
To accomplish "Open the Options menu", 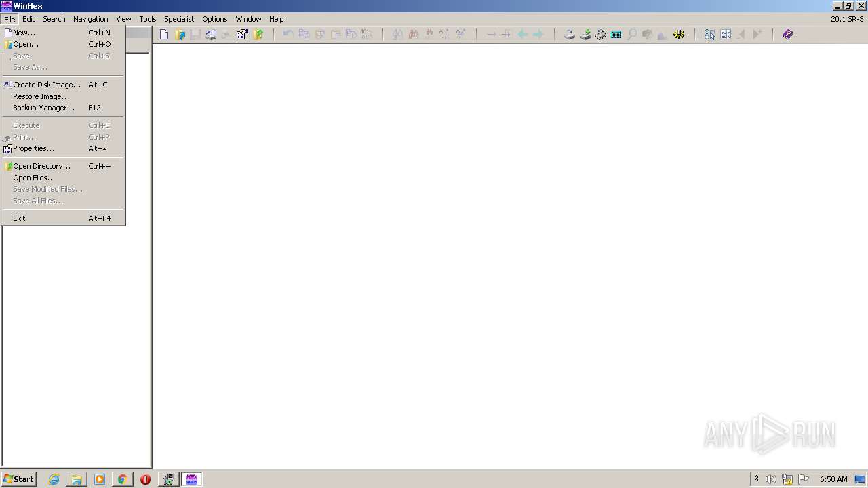I will click(x=214, y=19).
